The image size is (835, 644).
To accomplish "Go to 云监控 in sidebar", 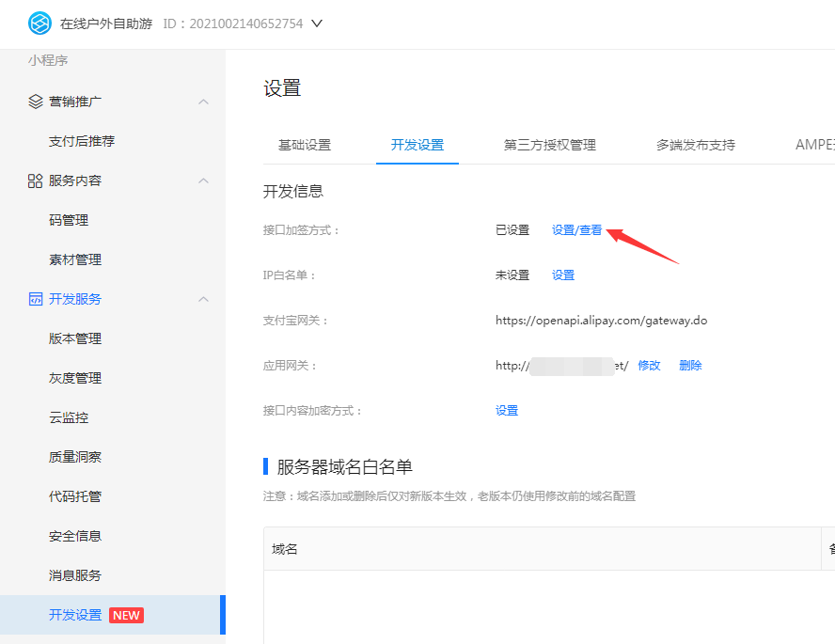I will [69, 417].
